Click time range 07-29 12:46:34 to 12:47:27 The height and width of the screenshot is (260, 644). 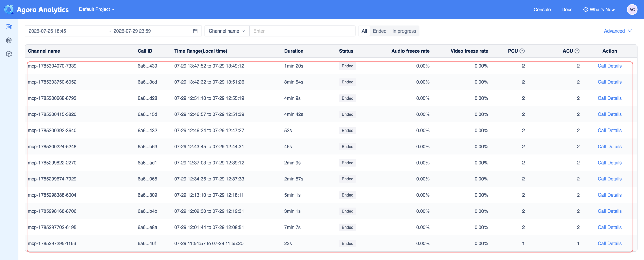[209, 130]
